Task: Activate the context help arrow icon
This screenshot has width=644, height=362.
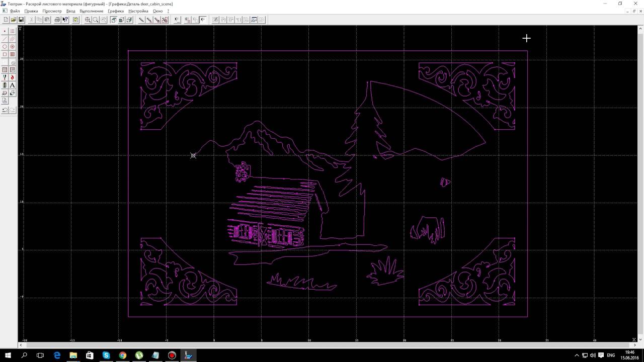Action: point(65,20)
